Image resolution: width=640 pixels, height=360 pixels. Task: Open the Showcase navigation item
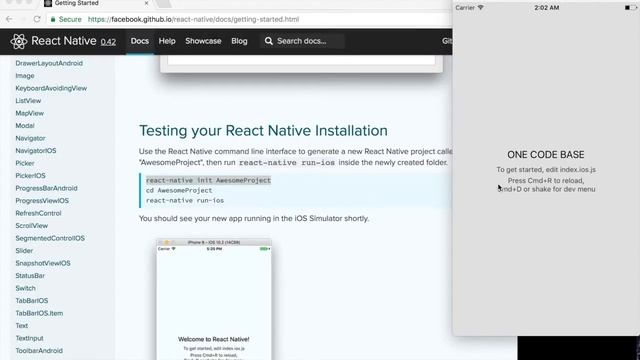tap(203, 41)
